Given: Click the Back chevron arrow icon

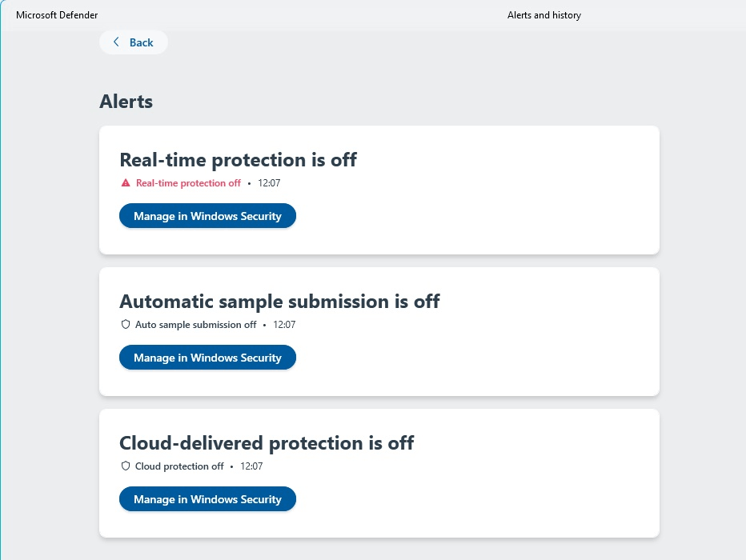Looking at the screenshot, I should point(116,42).
